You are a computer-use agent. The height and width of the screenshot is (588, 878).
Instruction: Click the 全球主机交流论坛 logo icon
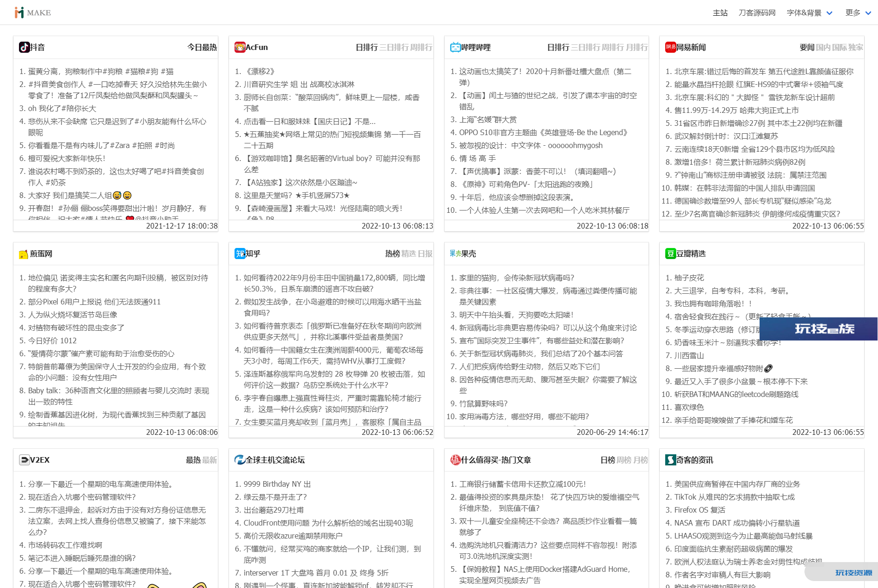[x=240, y=460]
